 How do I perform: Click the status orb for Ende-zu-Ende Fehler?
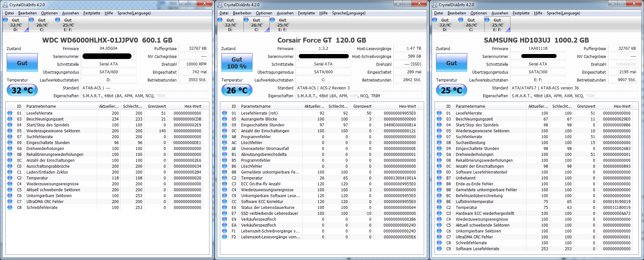pos(439,184)
